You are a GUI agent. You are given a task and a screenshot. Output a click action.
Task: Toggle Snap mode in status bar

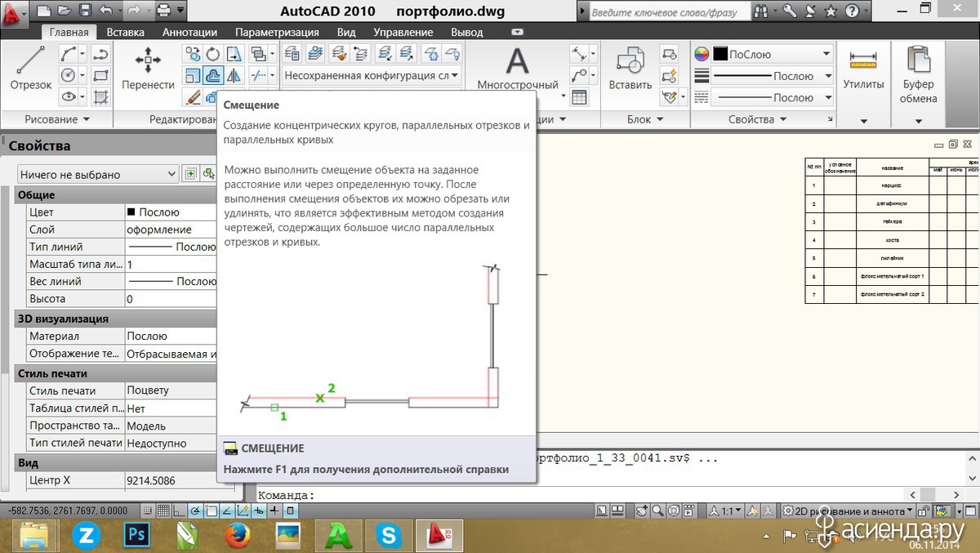coord(149,511)
